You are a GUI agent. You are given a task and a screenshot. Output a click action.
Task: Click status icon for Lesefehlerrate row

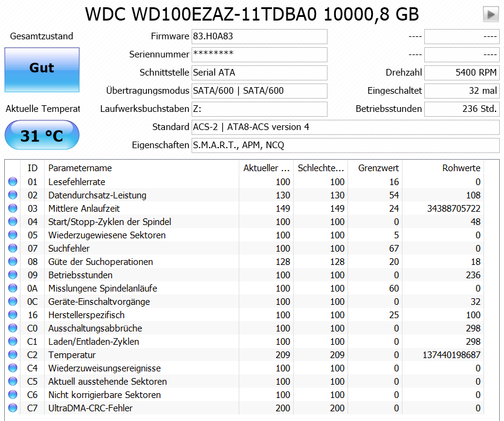point(13,181)
